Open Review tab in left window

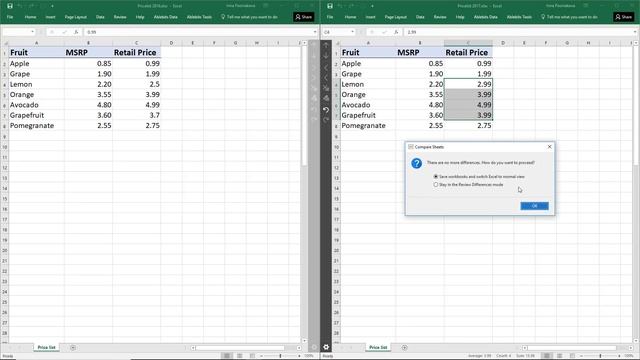(x=120, y=17)
